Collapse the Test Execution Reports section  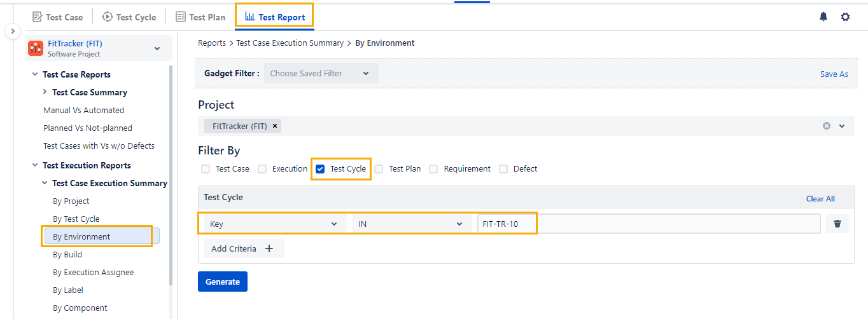(x=35, y=165)
